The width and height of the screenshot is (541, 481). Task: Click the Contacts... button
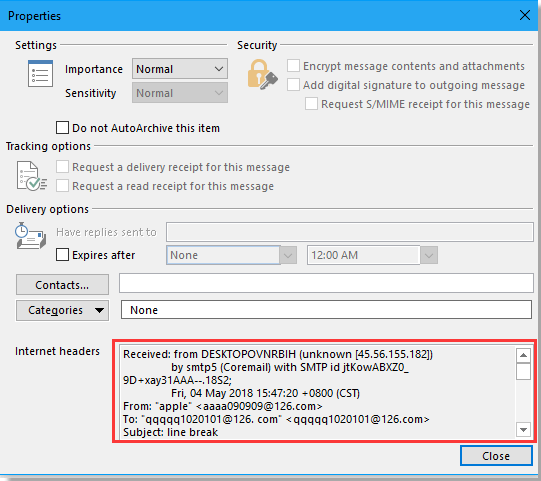click(62, 285)
